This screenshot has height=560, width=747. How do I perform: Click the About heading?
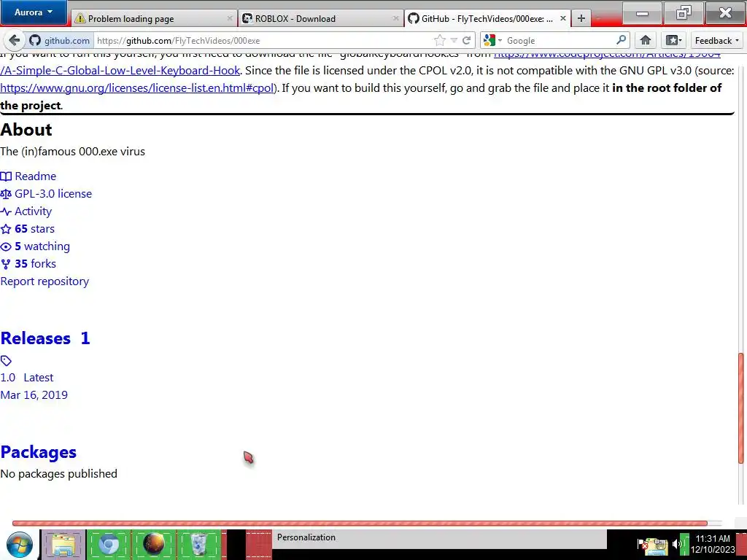click(26, 130)
